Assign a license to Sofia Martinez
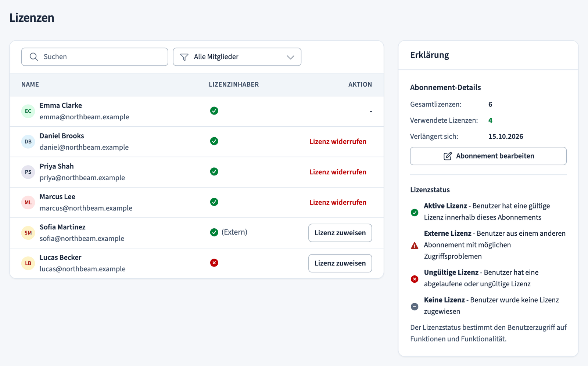Screen dimensions: 588x366 340,233
